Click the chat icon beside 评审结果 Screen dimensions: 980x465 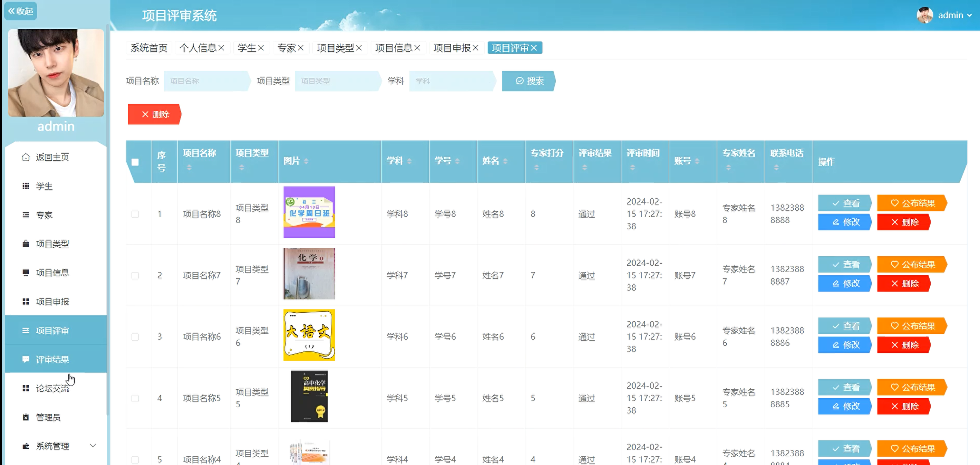(26, 360)
